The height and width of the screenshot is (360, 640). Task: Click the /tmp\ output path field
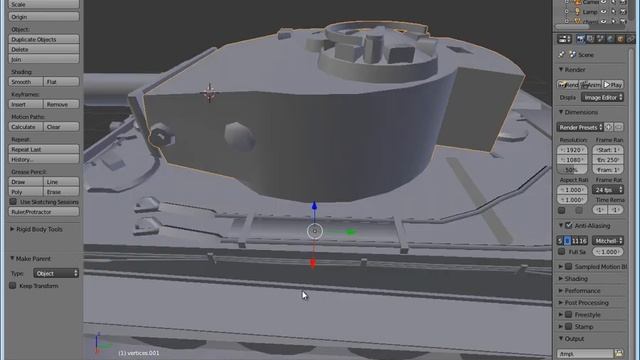pos(585,353)
